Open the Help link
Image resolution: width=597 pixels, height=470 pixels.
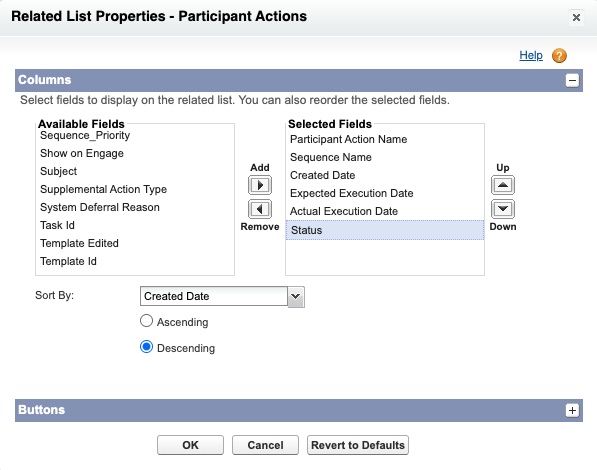pos(531,55)
